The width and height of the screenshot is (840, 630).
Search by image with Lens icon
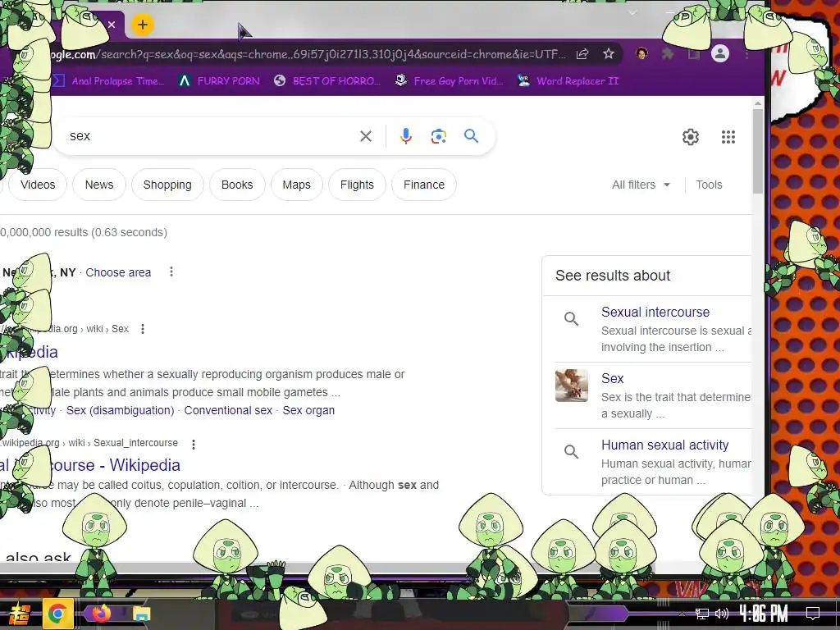pos(439,137)
